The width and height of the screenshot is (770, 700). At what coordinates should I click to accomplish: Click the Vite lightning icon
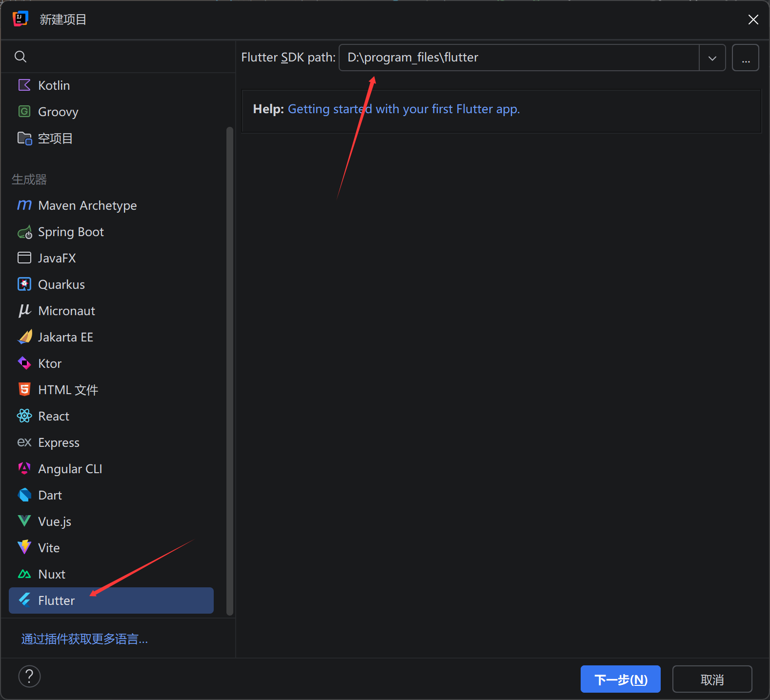[x=24, y=548]
